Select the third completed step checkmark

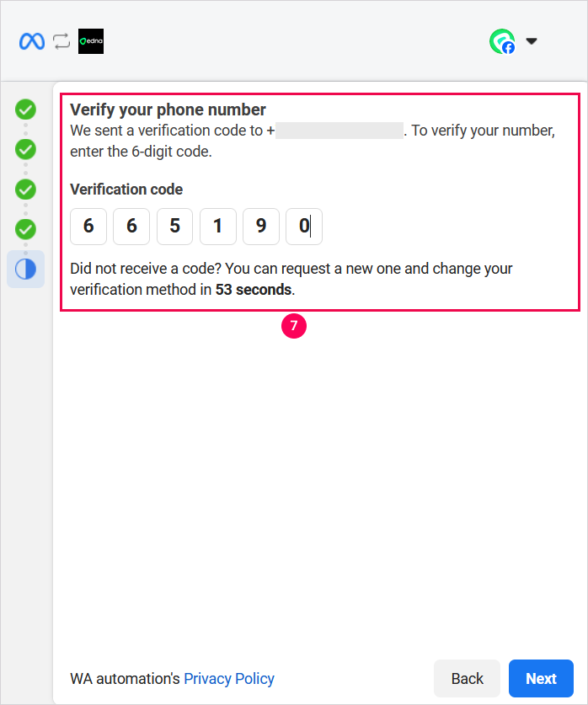pyautogui.click(x=26, y=189)
